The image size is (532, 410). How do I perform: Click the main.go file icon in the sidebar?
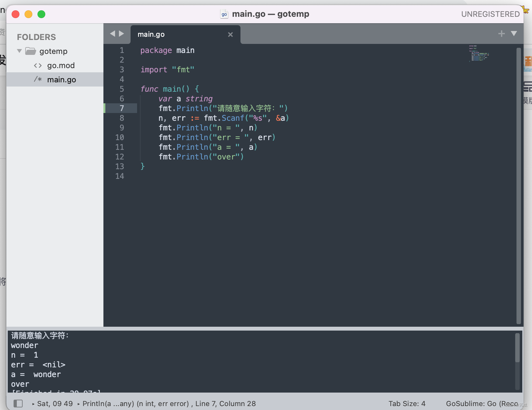pos(38,79)
